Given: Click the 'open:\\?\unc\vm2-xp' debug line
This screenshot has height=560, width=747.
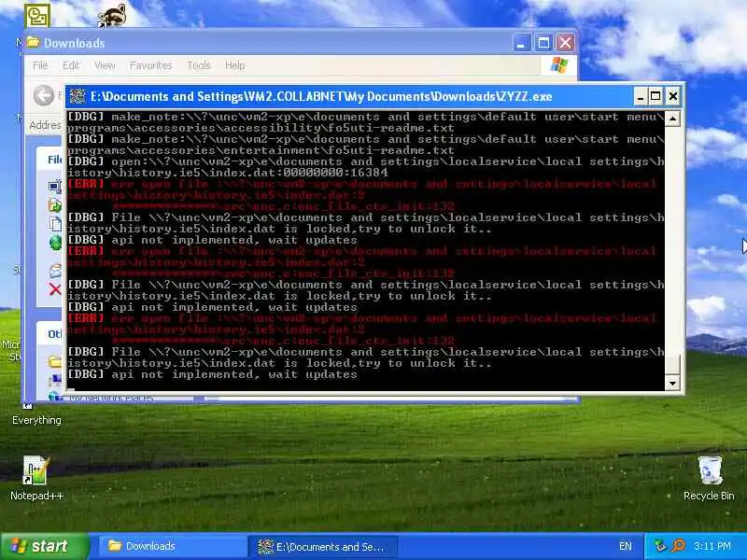Looking at the screenshot, I should [366, 167].
